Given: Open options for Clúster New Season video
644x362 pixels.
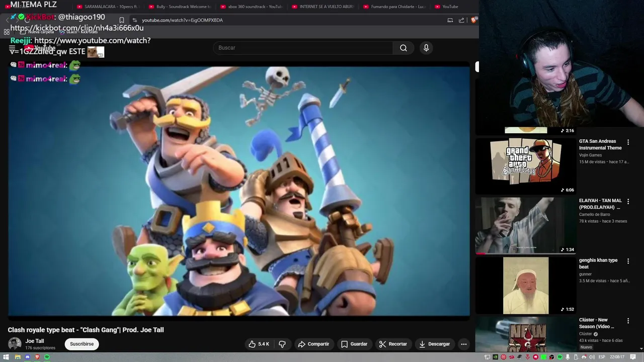Looking at the screenshot, I should pos(628,320).
